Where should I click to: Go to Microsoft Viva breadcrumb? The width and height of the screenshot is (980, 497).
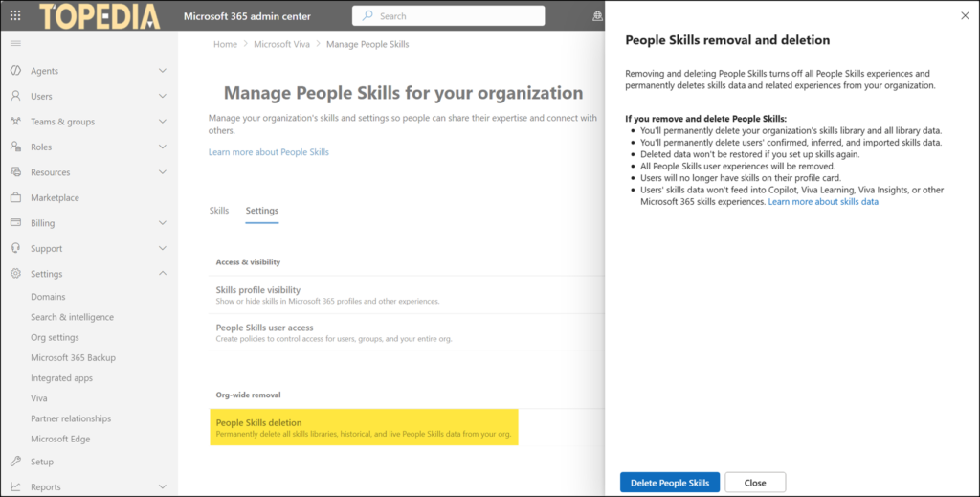[282, 44]
